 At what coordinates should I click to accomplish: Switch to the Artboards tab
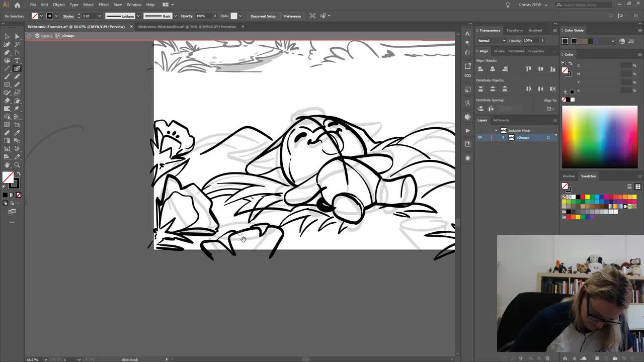(501, 120)
